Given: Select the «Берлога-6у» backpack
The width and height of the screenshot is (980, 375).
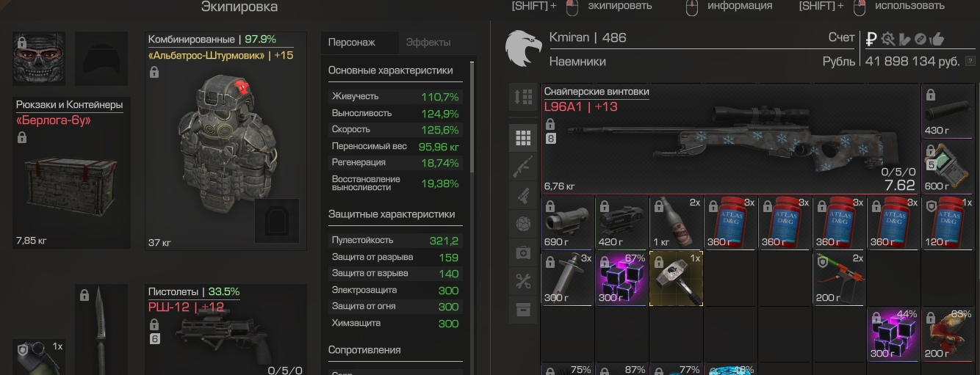Looking at the screenshot, I should (72, 173).
